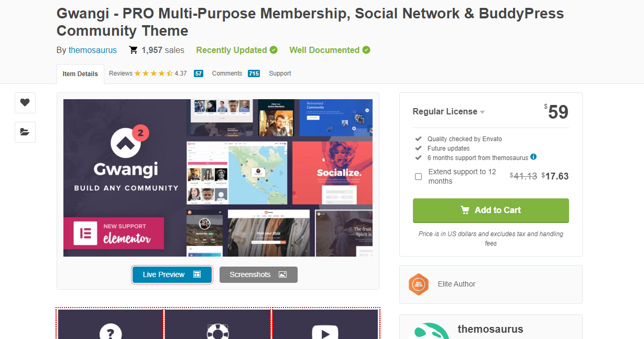Click the question mark icon tile

click(x=111, y=331)
